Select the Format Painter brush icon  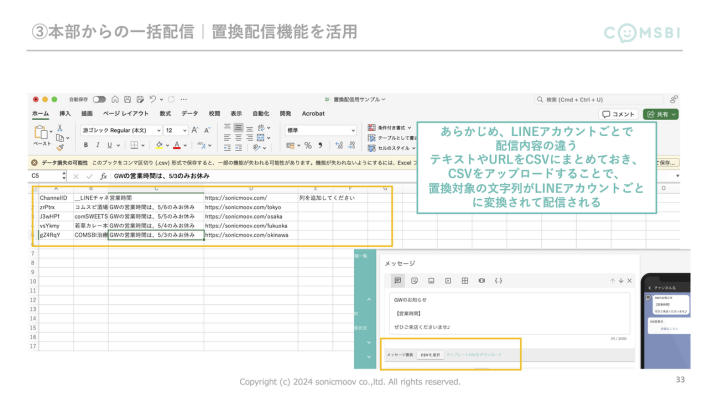click(x=60, y=147)
